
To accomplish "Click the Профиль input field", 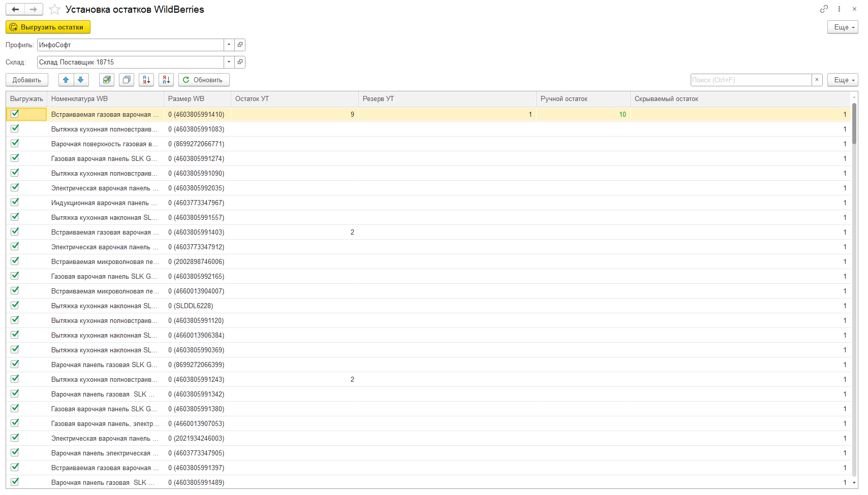I will pos(131,45).
